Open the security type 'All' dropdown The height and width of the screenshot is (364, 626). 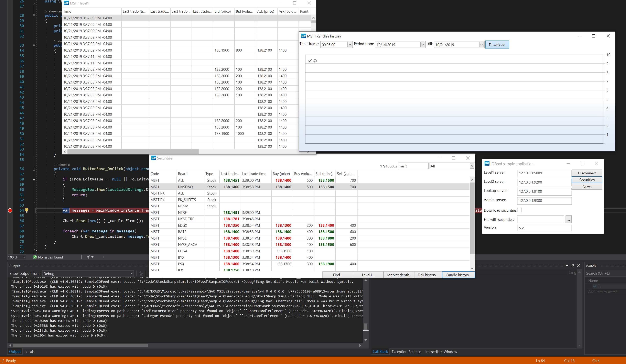[472, 166]
